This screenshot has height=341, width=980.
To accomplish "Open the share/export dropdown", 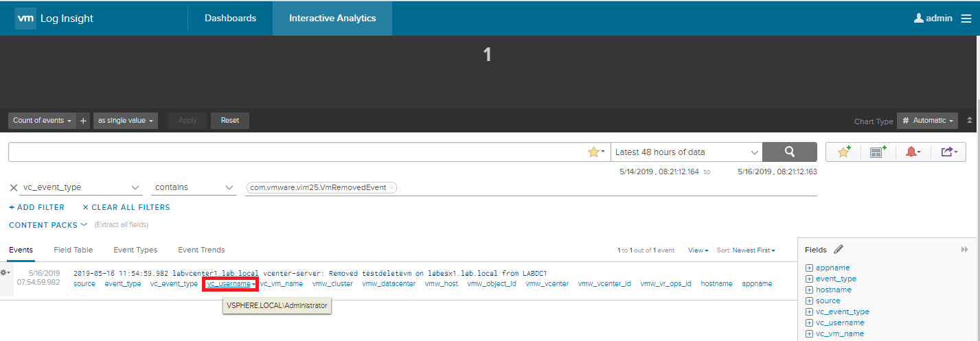I will [949, 152].
